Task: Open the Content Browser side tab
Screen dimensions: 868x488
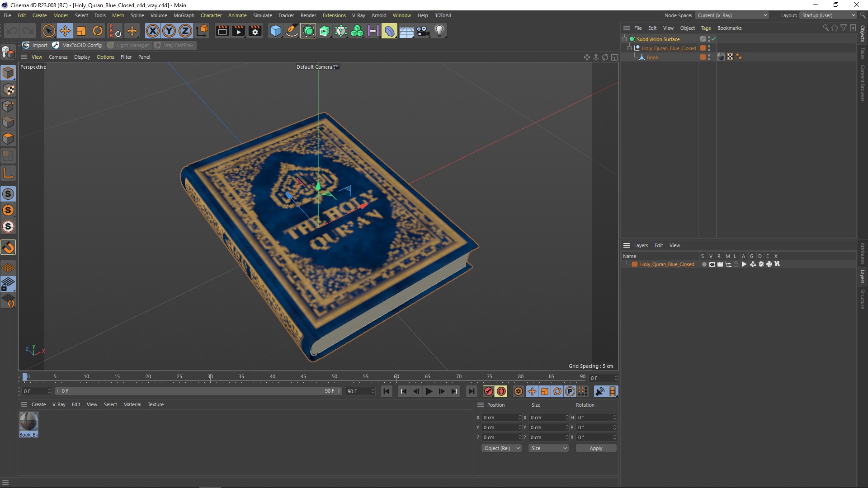Action: (x=863, y=83)
